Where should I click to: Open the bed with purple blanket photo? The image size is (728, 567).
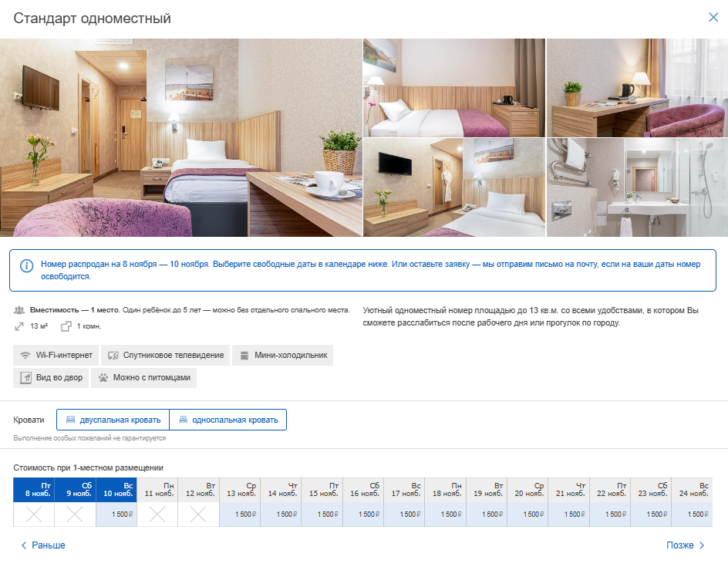(454, 88)
